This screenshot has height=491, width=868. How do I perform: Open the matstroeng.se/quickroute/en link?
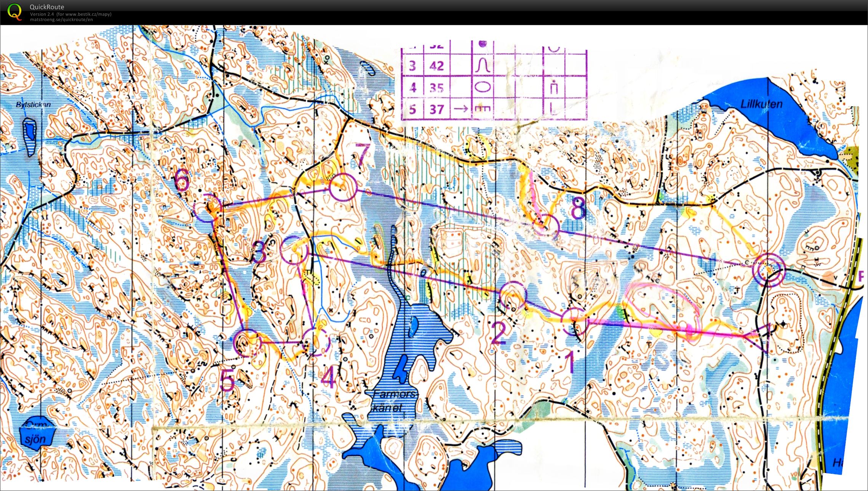point(61,19)
